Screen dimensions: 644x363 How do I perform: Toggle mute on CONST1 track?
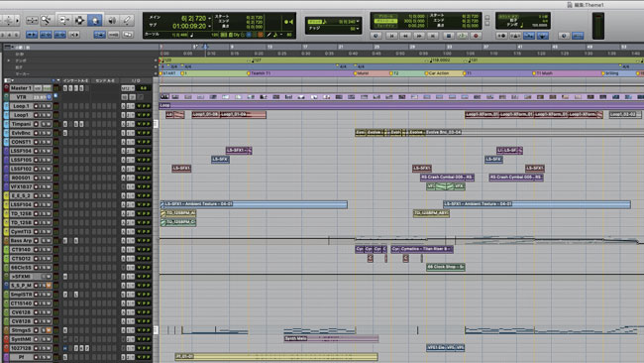(50, 142)
